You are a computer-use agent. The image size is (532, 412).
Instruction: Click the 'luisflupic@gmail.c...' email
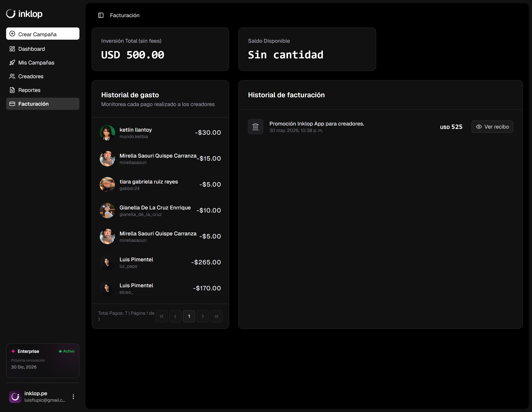click(45, 400)
